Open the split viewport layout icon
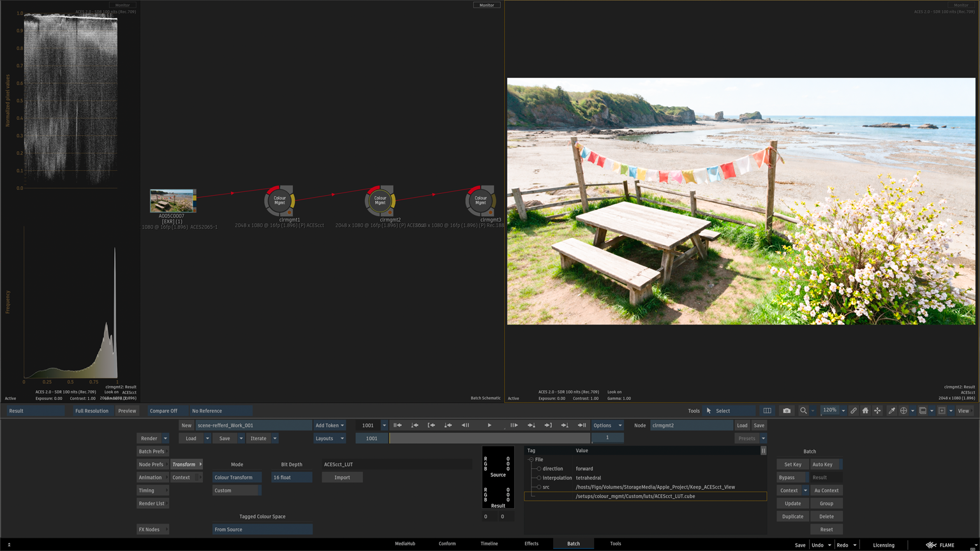Image resolution: width=980 pixels, height=551 pixels. 767,411
